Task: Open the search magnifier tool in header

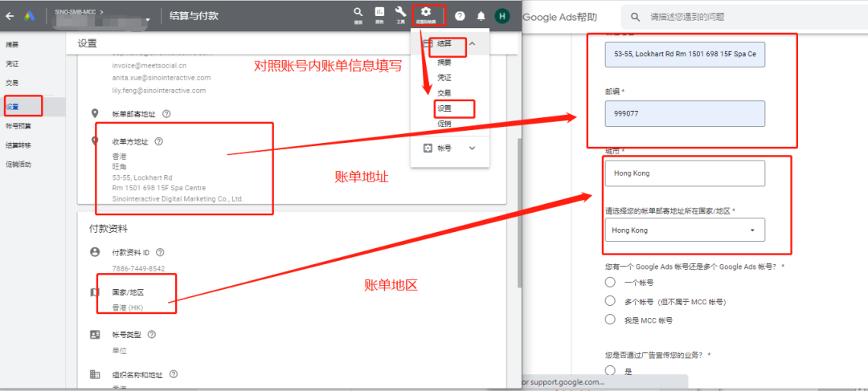Action: pos(358,12)
